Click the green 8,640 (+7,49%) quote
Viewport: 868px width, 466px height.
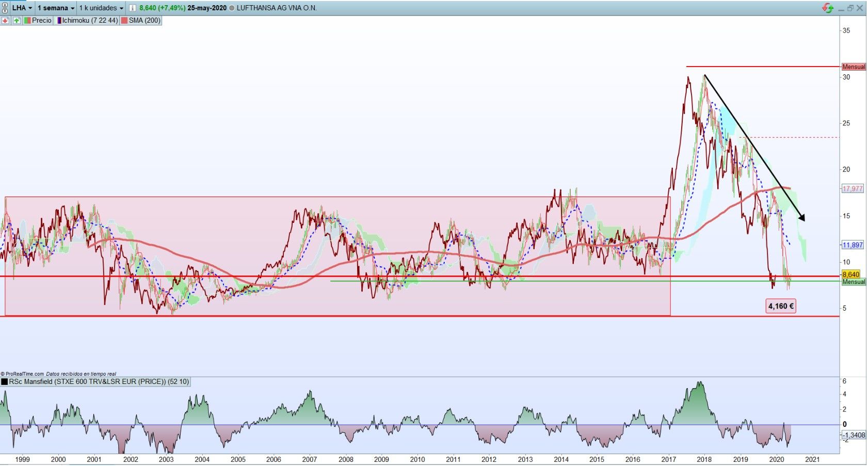tap(162, 8)
